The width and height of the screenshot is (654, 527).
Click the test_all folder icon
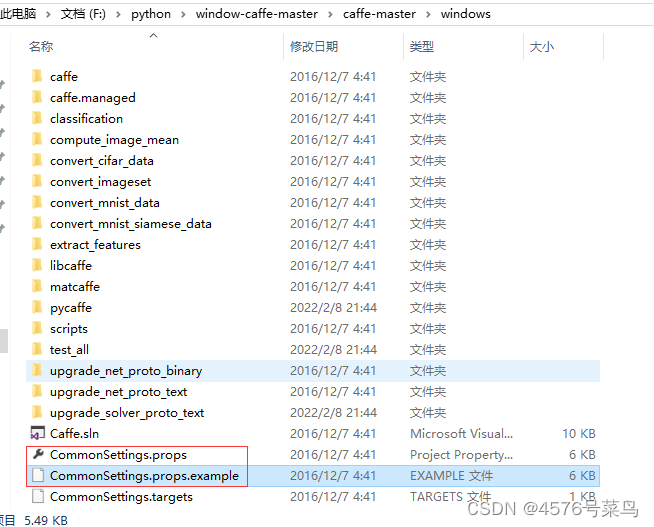coord(37,349)
